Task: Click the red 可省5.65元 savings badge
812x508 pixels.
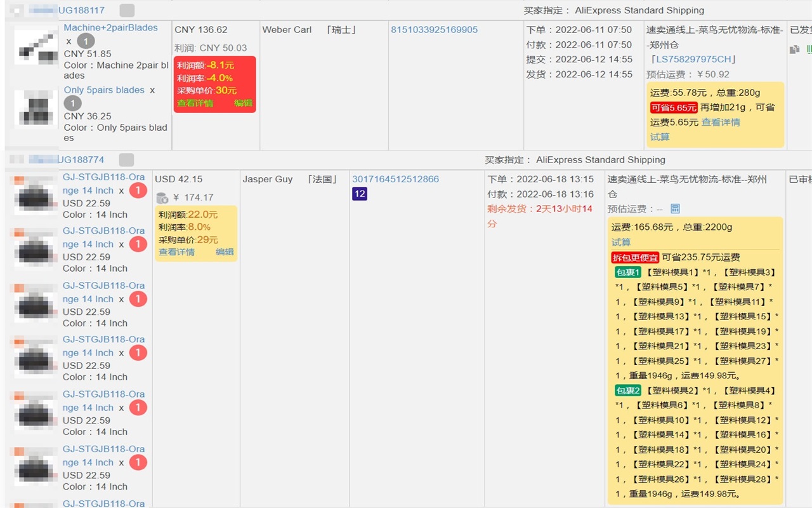Action: coord(673,107)
